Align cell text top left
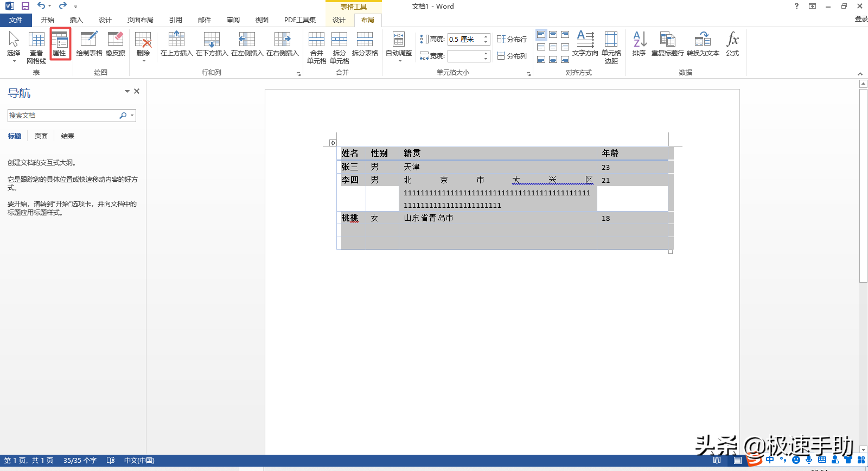This screenshot has height=471, width=868. coord(541,35)
